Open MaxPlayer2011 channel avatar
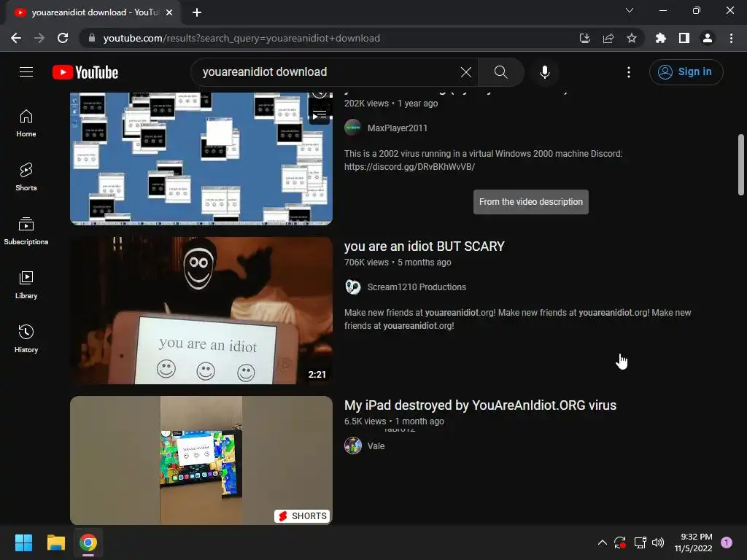This screenshot has height=560, width=747. [x=353, y=128]
